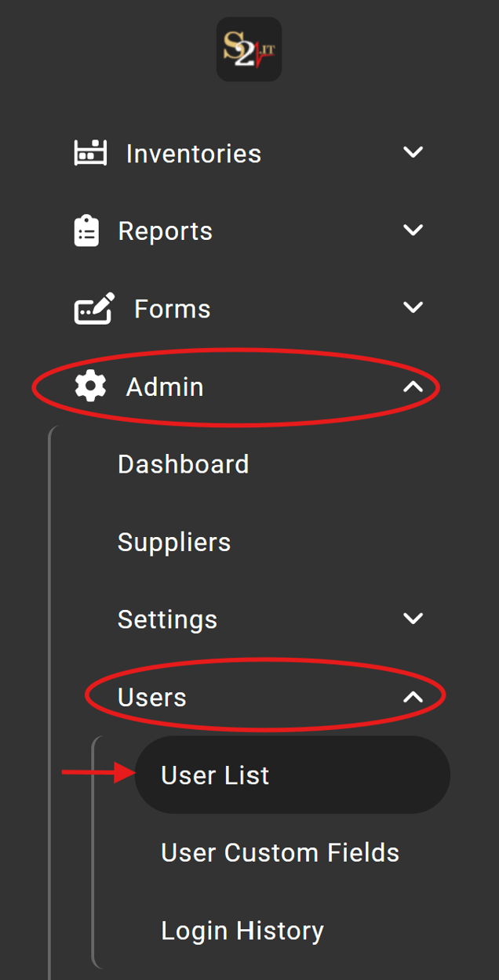Click the Settings menu label

click(167, 619)
